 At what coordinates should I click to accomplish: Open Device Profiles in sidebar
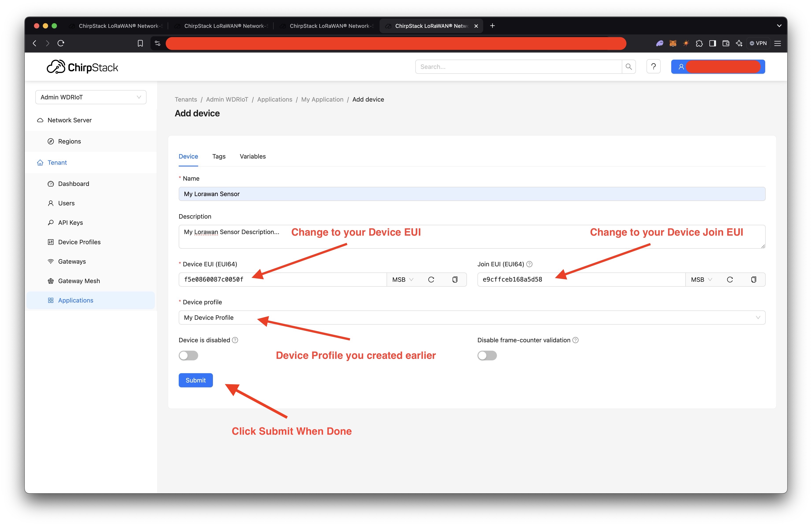click(91, 242)
